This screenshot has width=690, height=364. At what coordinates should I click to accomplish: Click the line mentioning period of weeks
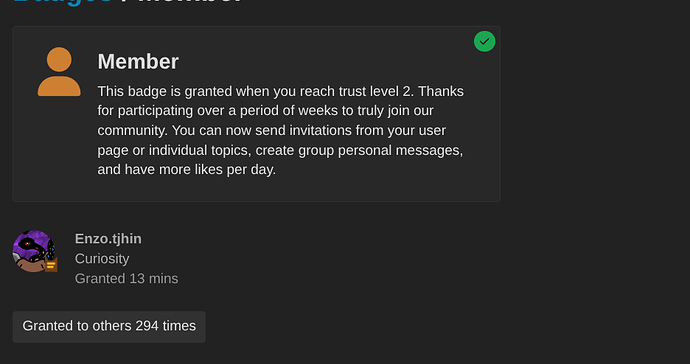(x=265, y=110)
